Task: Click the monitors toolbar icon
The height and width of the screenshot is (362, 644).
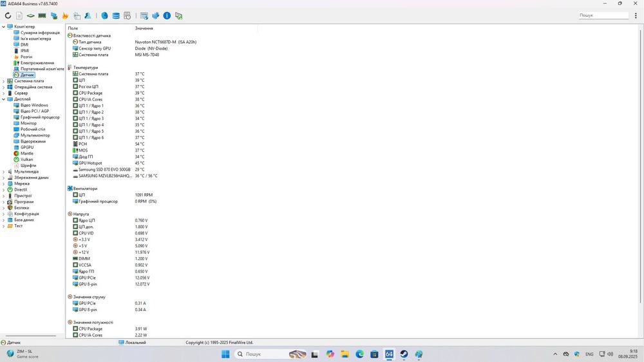Action: point(54,15)
